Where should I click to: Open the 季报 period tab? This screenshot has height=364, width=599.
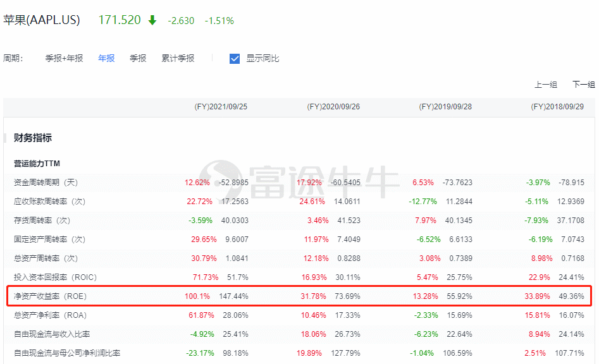tap(138, 58)
